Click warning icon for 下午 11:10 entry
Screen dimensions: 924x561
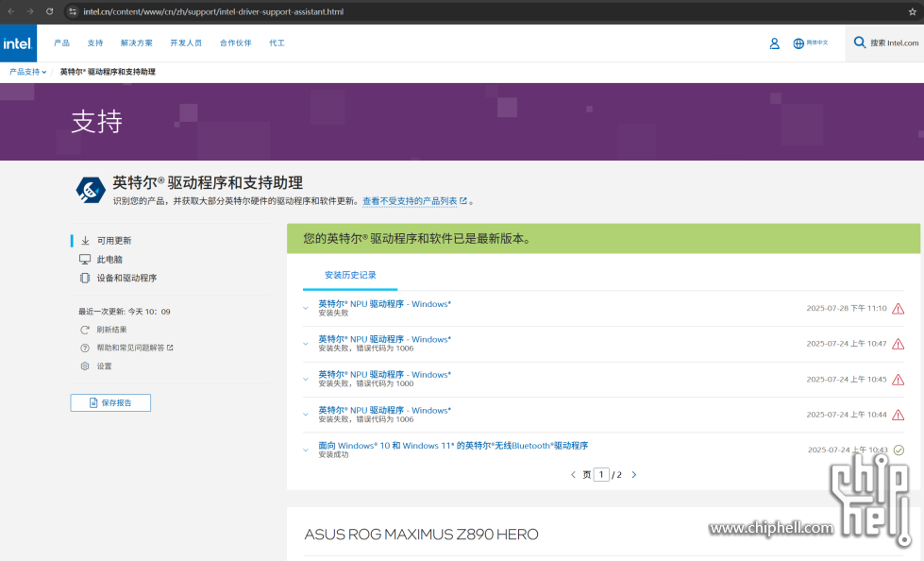click(x=899, y=309)
